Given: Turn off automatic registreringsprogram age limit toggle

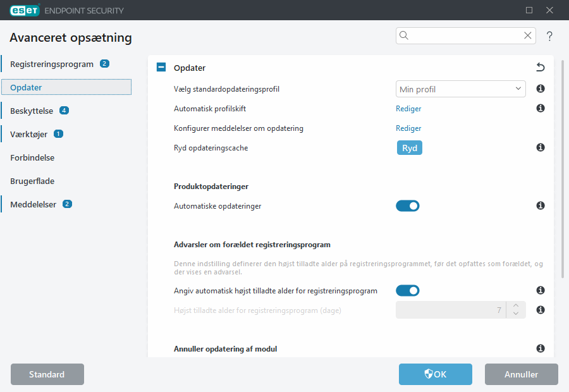Looking at the screenshot, I should pos(408,290).
